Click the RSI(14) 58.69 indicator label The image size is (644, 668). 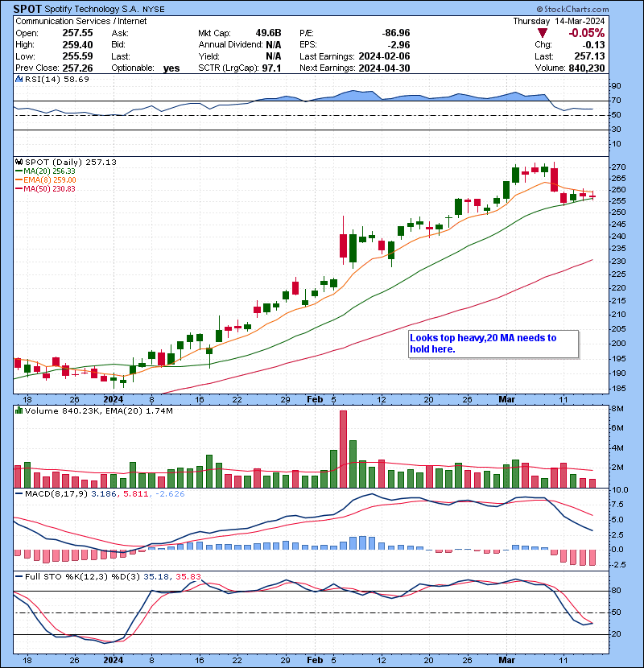click(x=57, y=79)
